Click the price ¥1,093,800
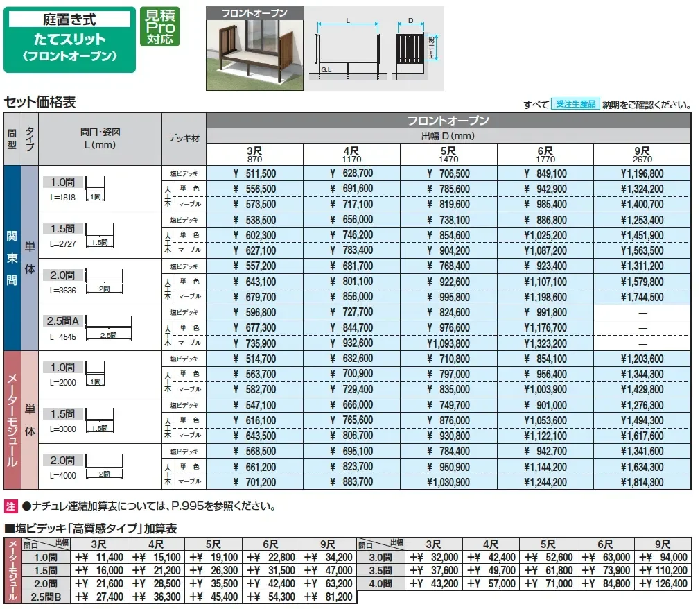The height and width of the screenshot is (609, 700). pyautogui.click(x=448, y=343)
